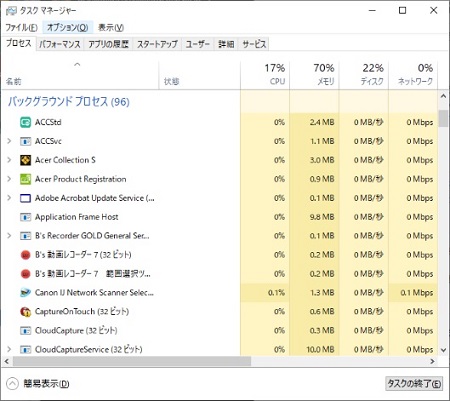Click the 2.4 MB memory value
Viewport: 450px width, 401px height.
pos(322,122)
